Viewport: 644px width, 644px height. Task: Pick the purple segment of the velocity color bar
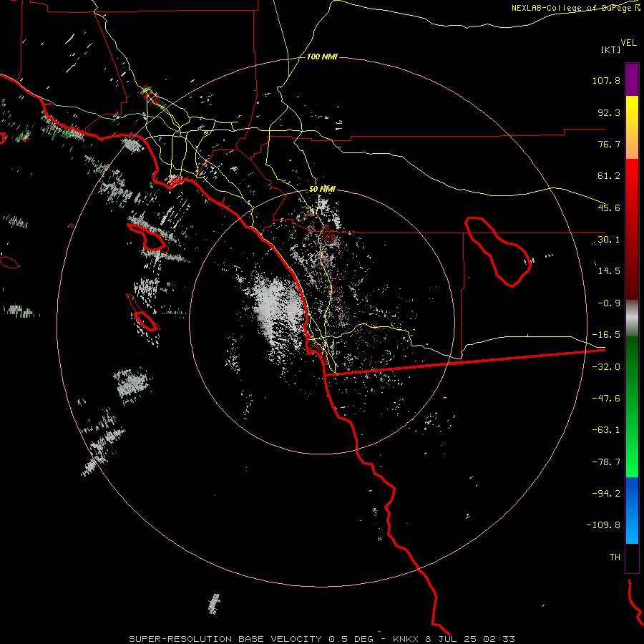coord(632,79)
